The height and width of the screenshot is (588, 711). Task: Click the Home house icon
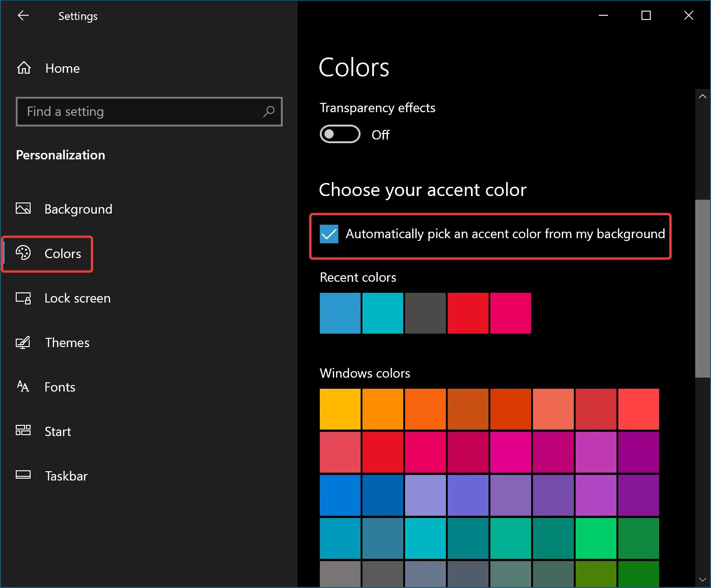[x=23, y=68]
